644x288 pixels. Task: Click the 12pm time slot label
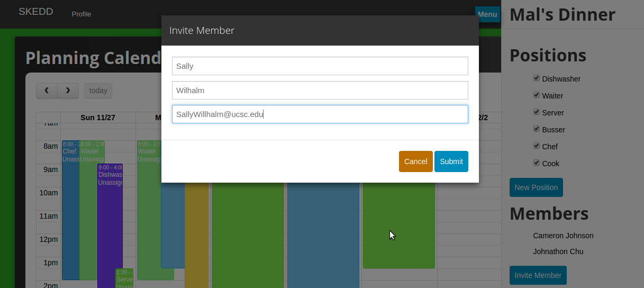coord(49,239)
